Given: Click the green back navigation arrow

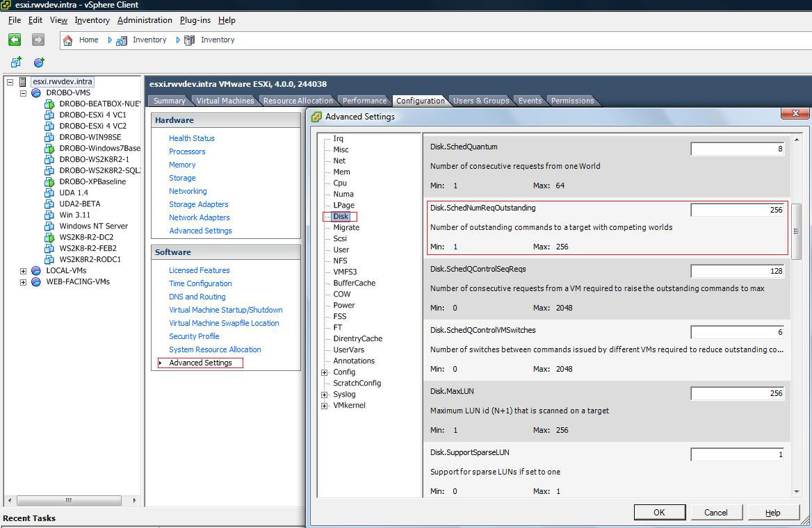Looking at the screenshot, I should tap(15, 40).
